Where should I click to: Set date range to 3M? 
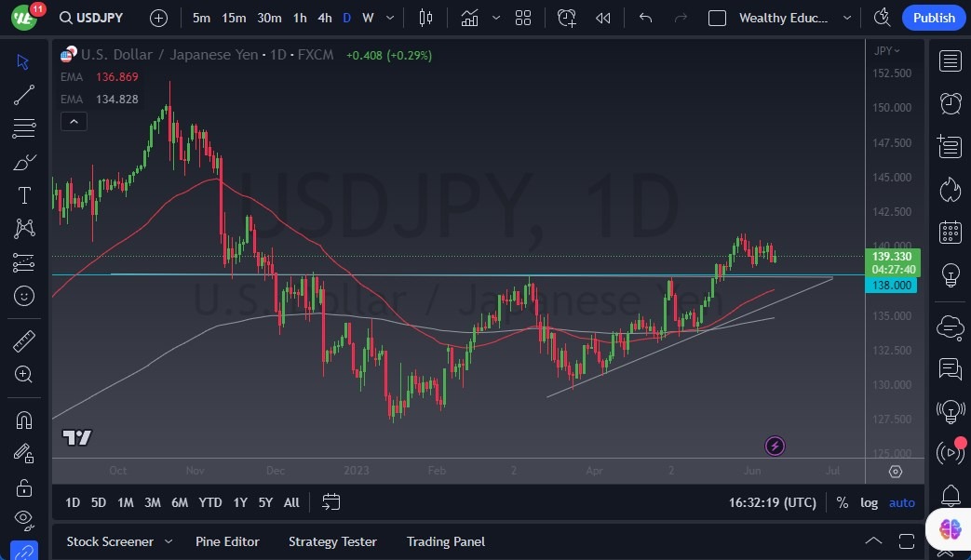(x=153, y=502)
